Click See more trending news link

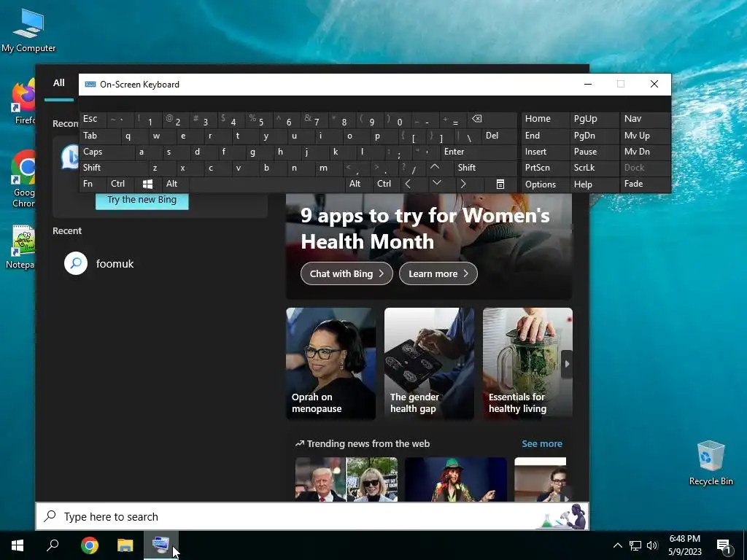coord(542,444)
